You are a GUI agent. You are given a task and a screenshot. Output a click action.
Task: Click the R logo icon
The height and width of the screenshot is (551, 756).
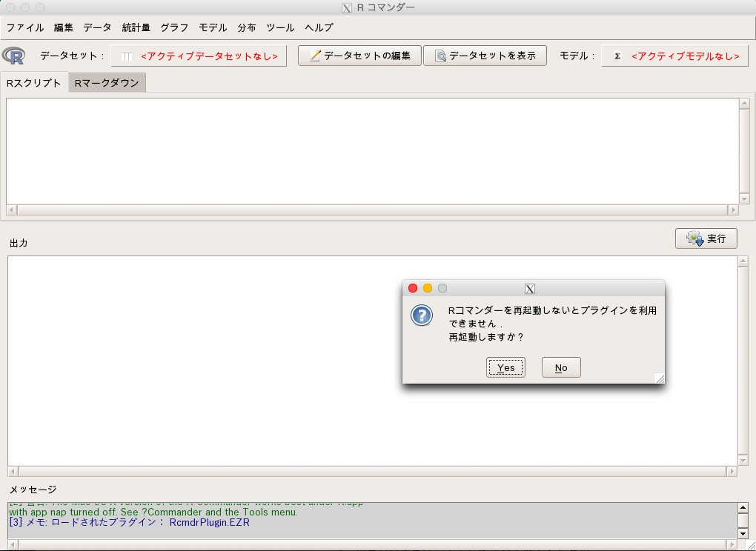click(13, 56)
